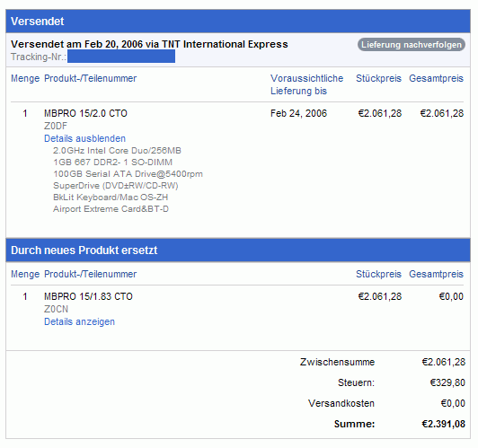This screenshot has width=478, height=448.
Task: Click the Durch neues Produkt ersetzt header
Action: click(x=238, y=250)
